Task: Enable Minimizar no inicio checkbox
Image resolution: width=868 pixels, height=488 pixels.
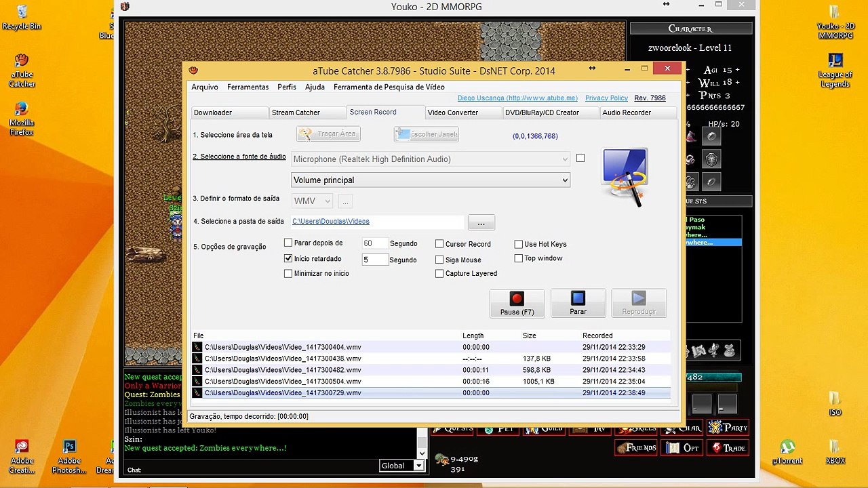Action: (x=288, y=274)
